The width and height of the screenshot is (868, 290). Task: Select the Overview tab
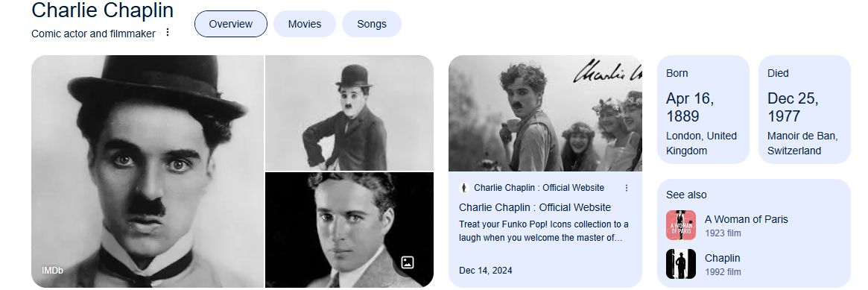click(231, 24)
